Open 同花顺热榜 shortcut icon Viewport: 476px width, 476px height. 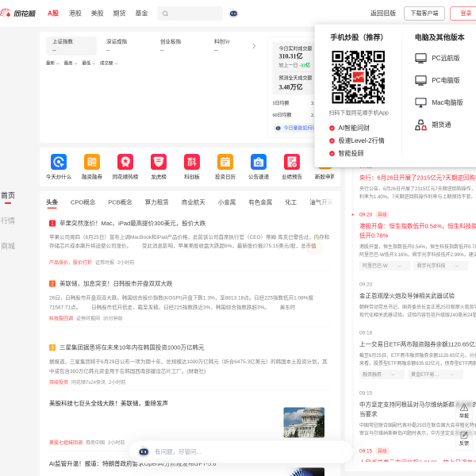pos(125,162)
